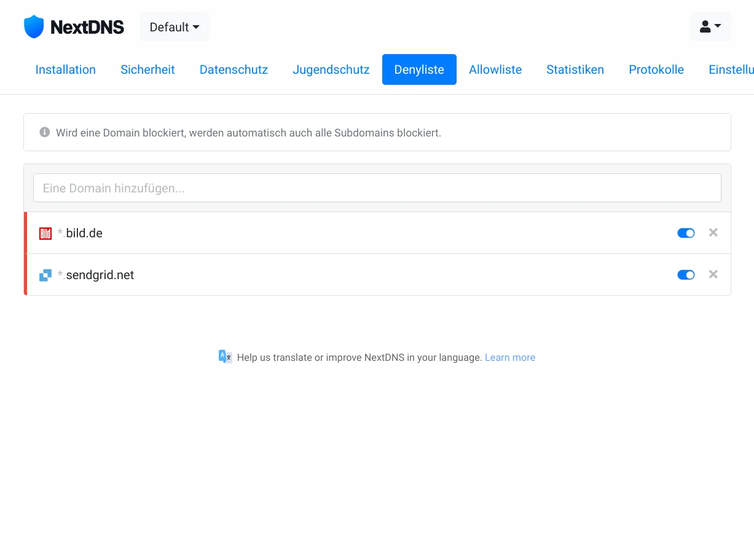This screenshot has width=754, height=560.
Task: Click the 'Help us translate' footer text
Action: [x=359, y=357]
